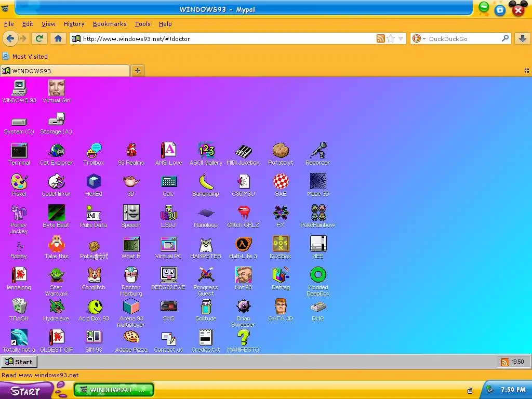Open a new tab with plus button
The image size is (532, 399).
click(x=137, y=71)
